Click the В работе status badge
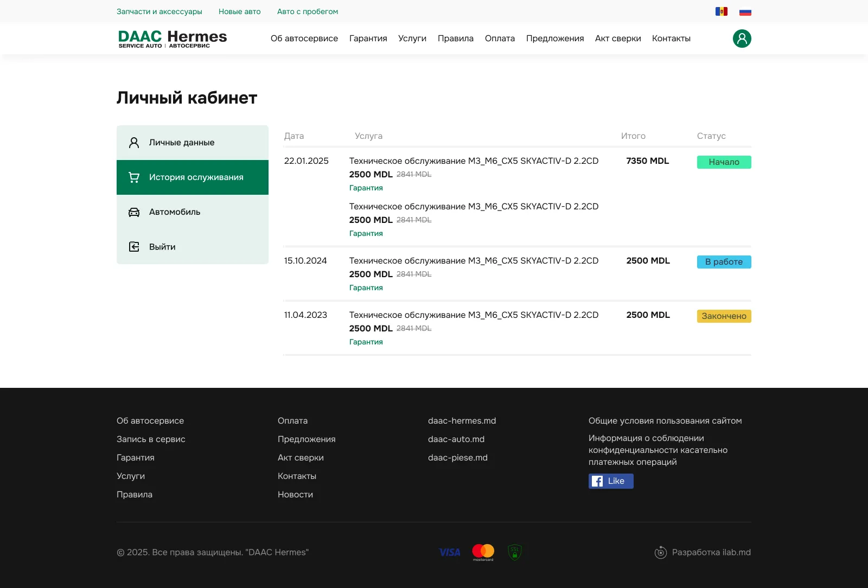The height and width of the screenshot is (588, 868). click(724, 262)
